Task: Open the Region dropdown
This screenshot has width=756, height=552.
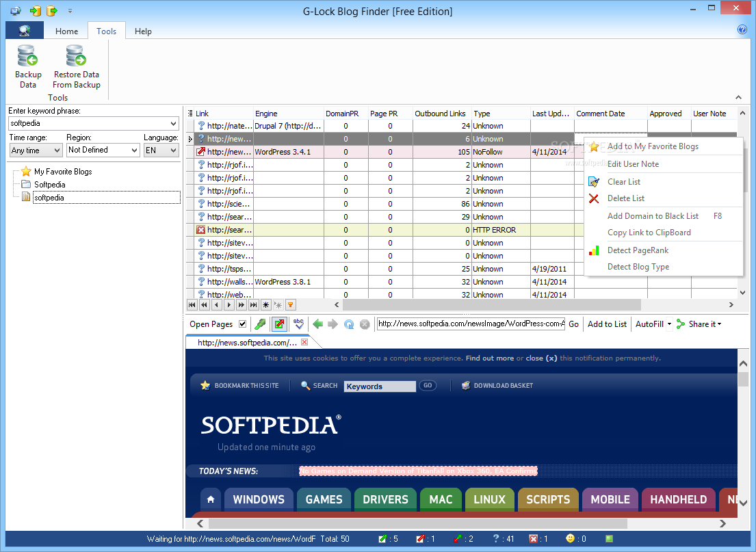Action: 134,150
